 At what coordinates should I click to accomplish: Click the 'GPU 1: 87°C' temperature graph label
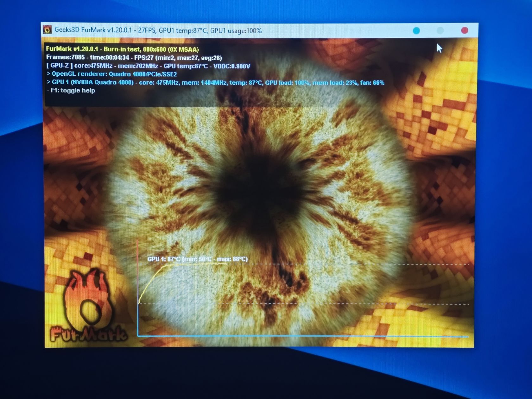197,259
